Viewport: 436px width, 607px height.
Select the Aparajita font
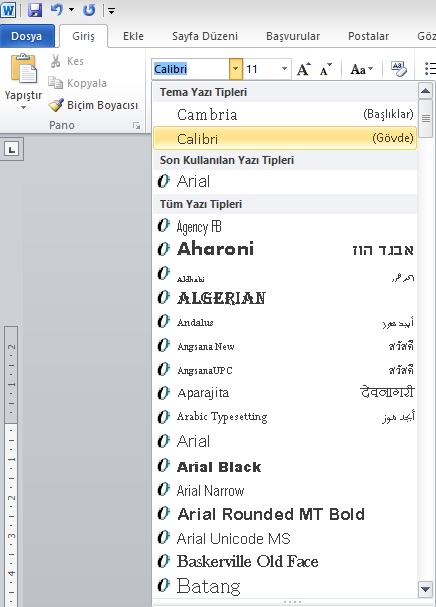click(285, 393)
